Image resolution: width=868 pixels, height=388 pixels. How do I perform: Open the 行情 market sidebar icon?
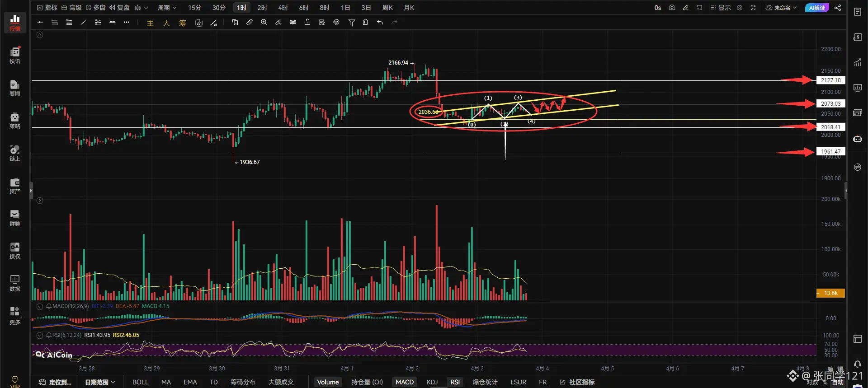[15, 23]
